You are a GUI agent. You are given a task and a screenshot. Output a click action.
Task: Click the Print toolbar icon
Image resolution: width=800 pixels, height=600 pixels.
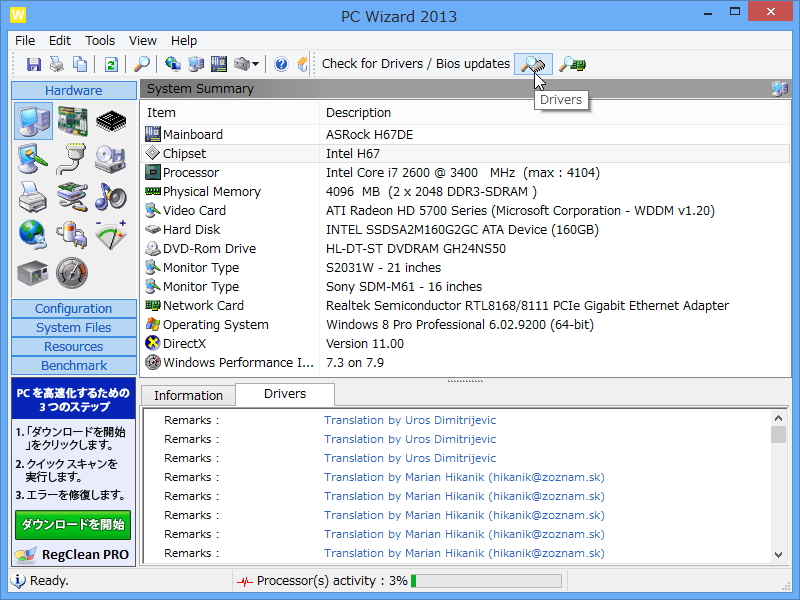56,64
